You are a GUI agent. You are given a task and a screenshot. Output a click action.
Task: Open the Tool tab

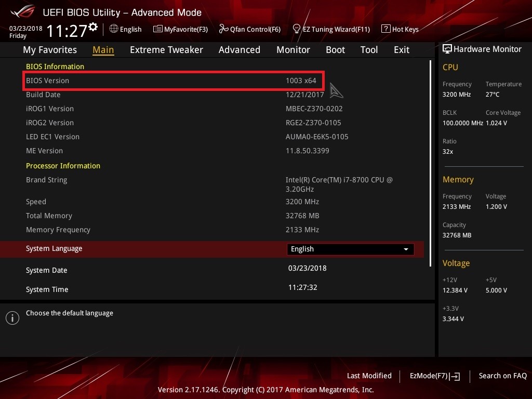369,50
